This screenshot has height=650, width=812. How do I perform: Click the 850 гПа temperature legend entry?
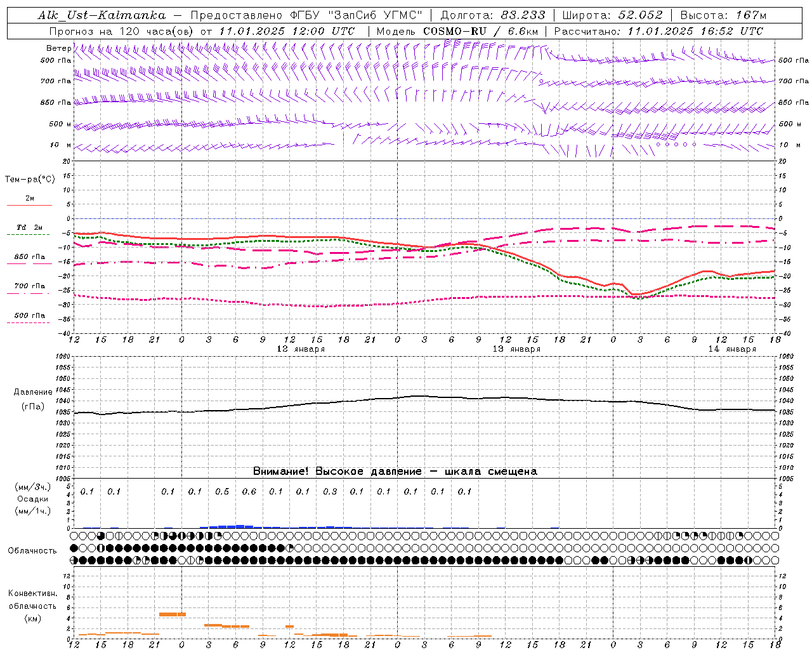coord(30,257)
